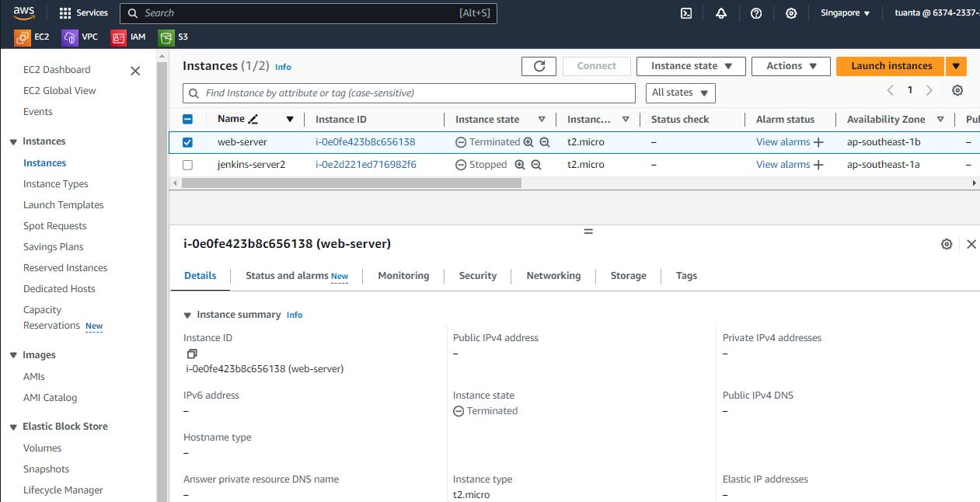Launch CloudShell from the top bar
This screenshot has height=502, width=980.
coord(686,13)
